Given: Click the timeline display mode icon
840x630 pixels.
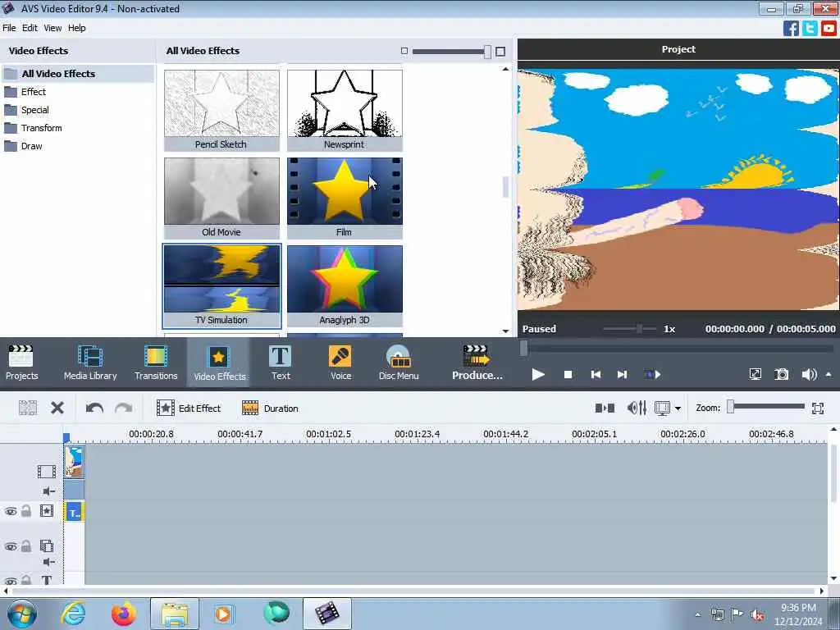Looking at the screenshot, I should click(662, 409).
